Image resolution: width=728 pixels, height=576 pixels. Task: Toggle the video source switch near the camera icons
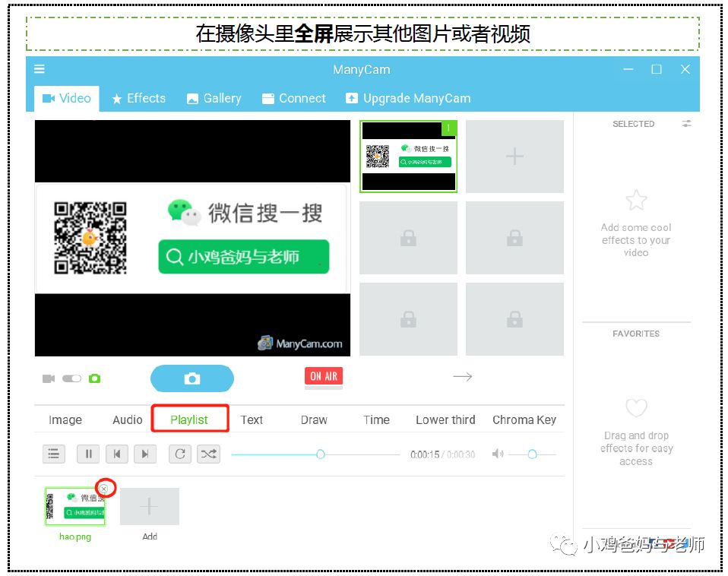71,378
